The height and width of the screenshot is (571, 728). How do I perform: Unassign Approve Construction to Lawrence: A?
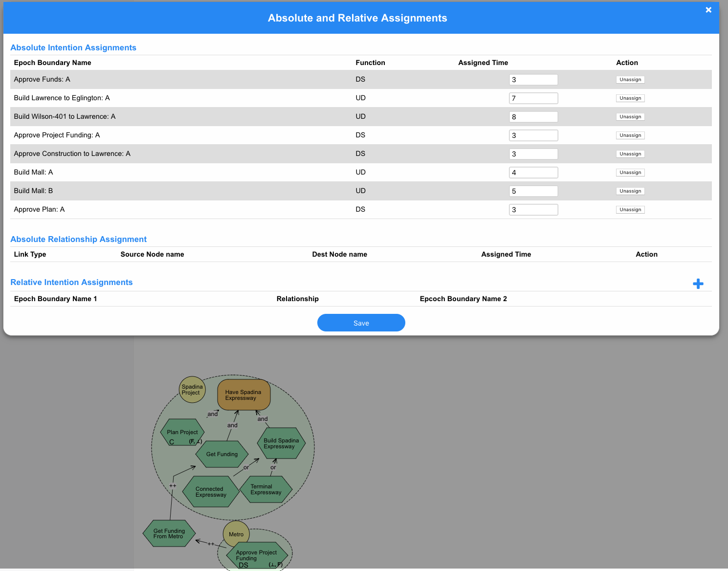click(x=630, y=154)
